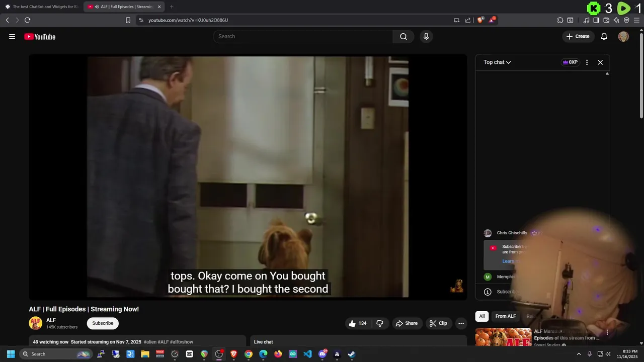Toggle the browser sidebar panel
This screenshot has width=644, height=362.
click(596, 20)
